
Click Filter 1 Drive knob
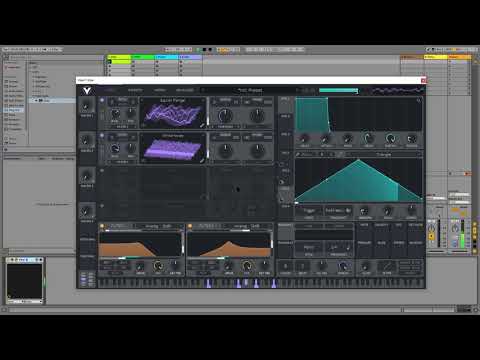tap(140, 266)
